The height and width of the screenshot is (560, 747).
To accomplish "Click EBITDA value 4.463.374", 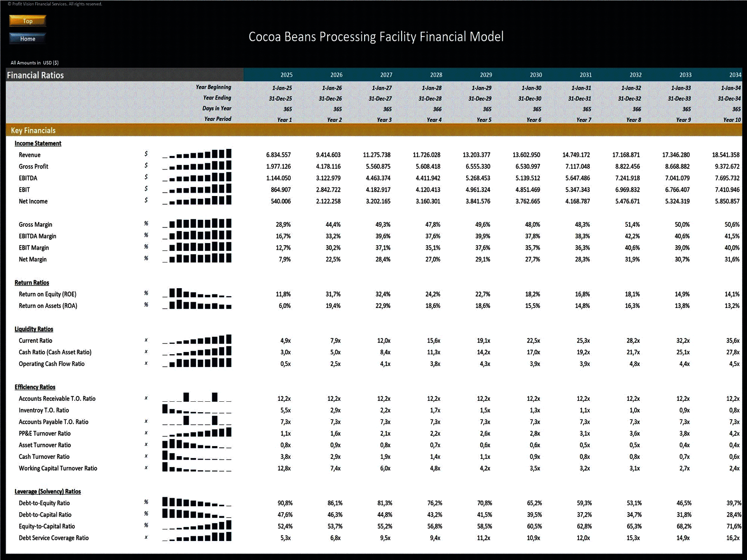I will point(378,178).
